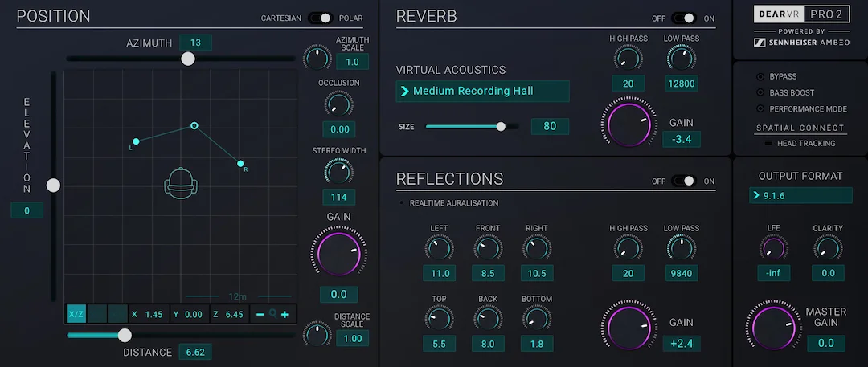Click the Reverb Gain value -3.4

pos(682,139)
